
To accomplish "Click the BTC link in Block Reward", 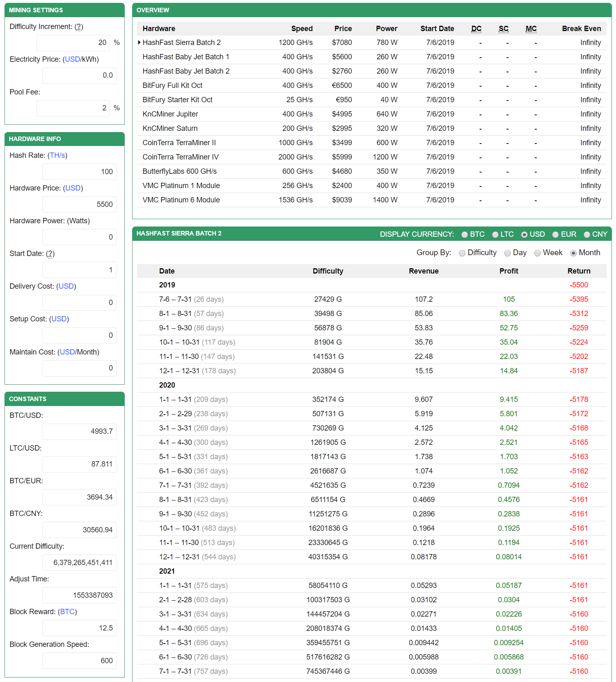I will coord(67,612).
